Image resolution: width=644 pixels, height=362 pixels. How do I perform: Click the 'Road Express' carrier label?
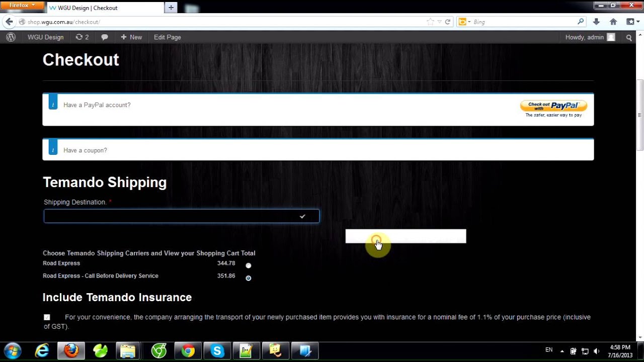point(61,263)
